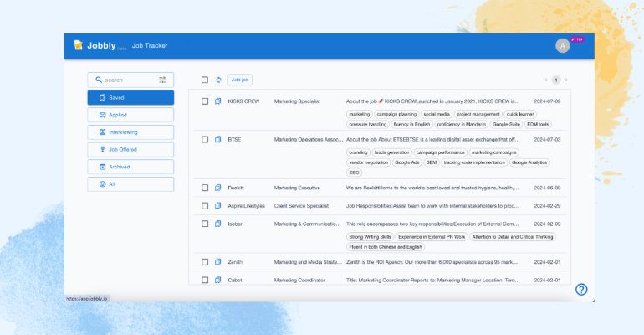Screen dimensions: 644x335
Task: Click the purple credits badge near avatar
Action: point(577,39)
